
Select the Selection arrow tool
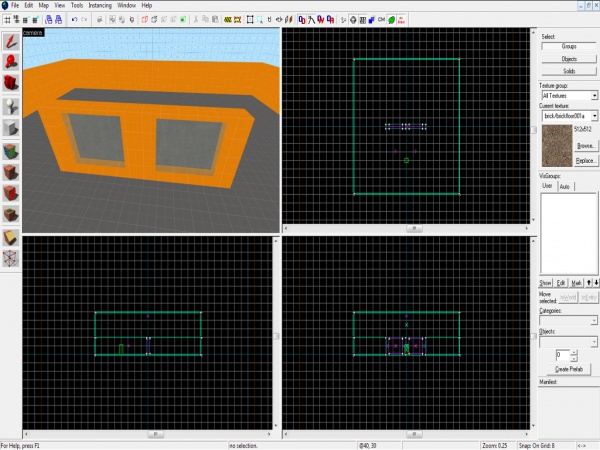(12, 41)
